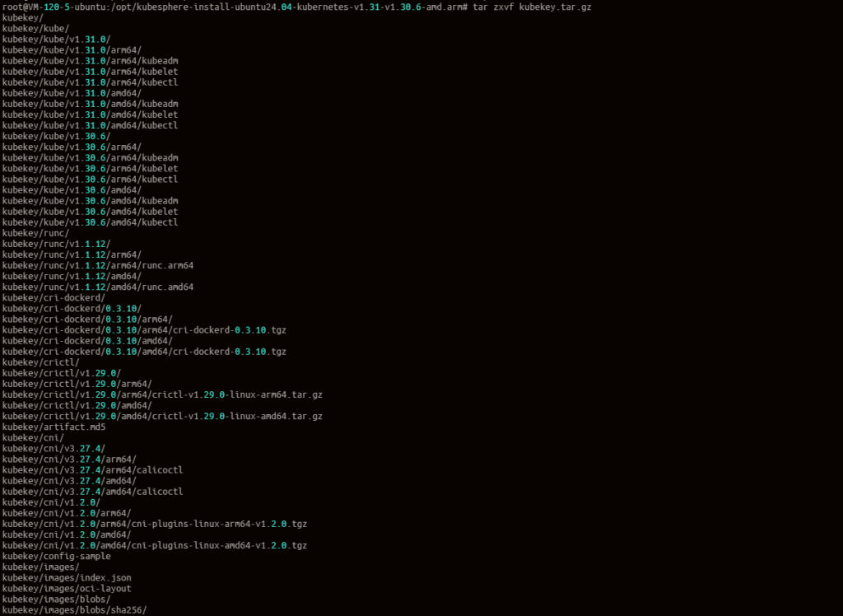Click the line kubekey/kube/v1.31.0/amd64/kubelet

point(91,114)
